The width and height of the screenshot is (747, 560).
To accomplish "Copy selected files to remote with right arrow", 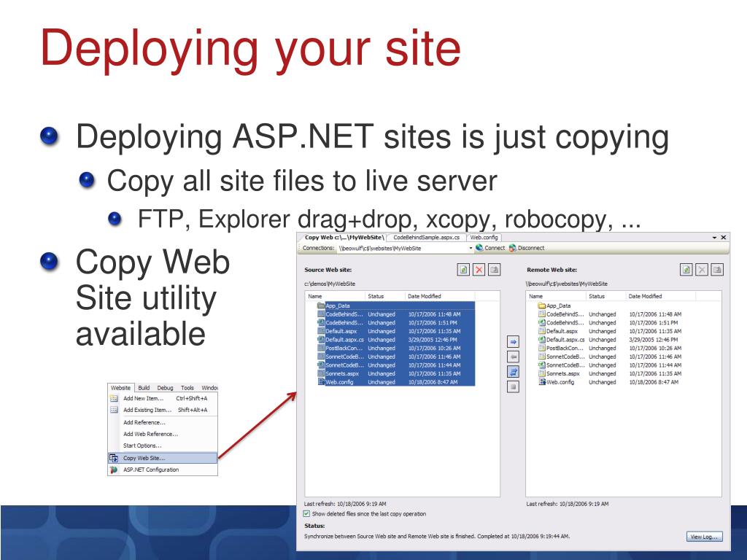I will 513,342.
